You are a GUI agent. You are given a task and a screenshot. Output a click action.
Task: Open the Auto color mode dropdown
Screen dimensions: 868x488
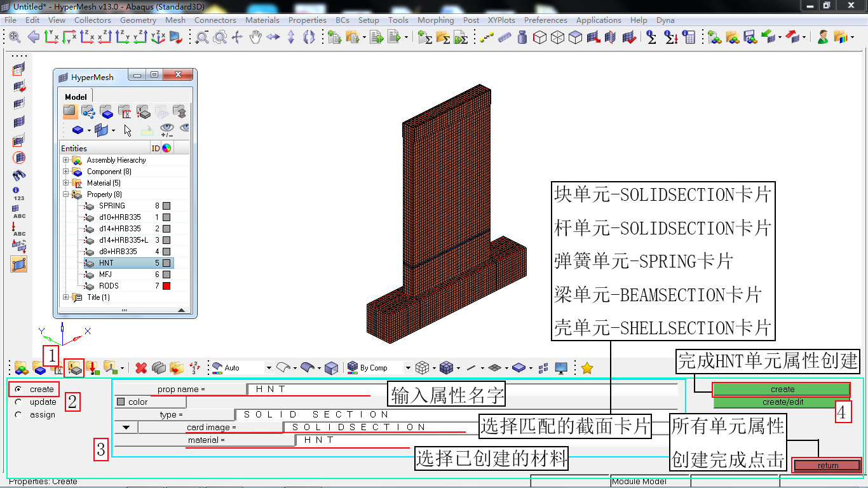pyautogui.click(x=269, y=368)
